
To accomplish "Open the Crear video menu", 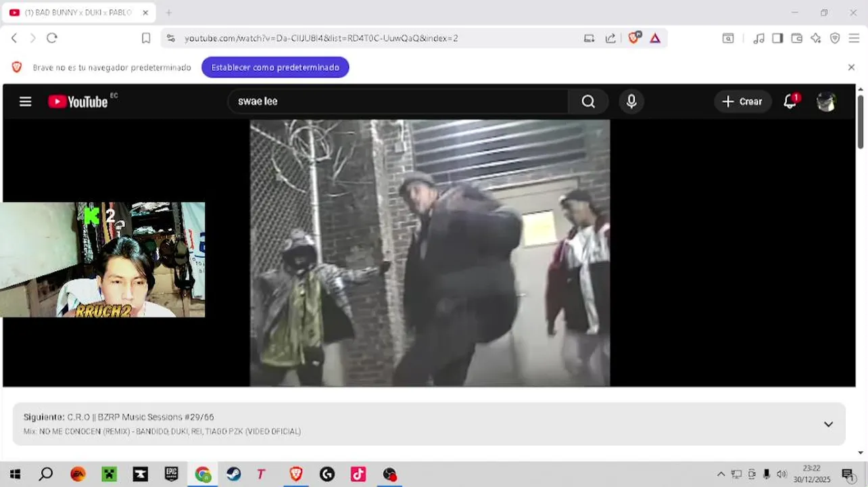I will [x=742, y=101].
